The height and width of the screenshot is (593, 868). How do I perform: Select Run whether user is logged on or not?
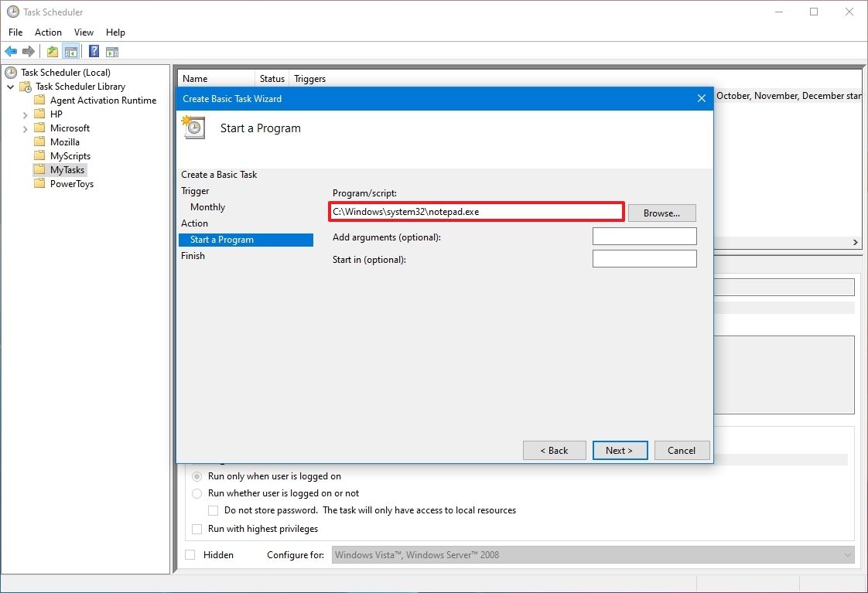[x=196, y=493]
